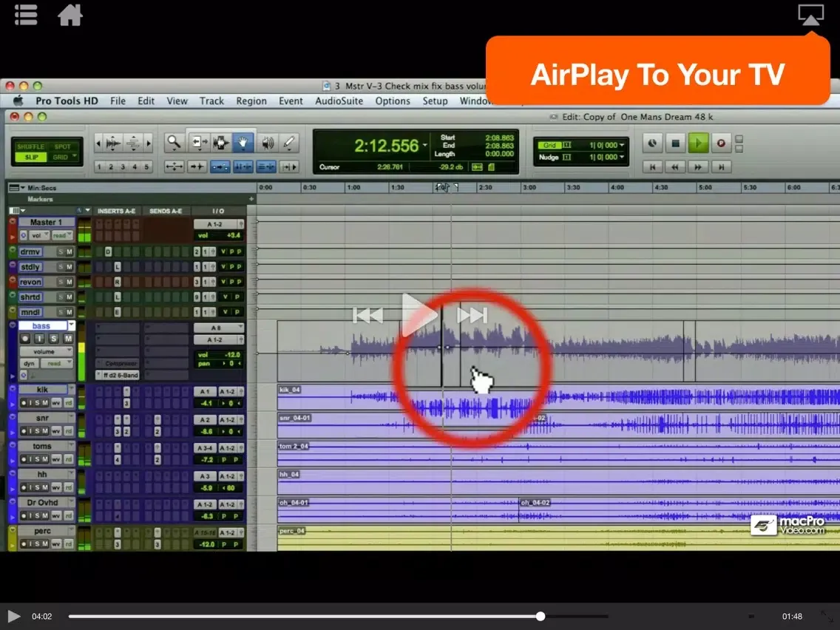This screenshot has height=630, width=840.
Task: Solo the bass track with S button
Action: (x=53, y=339)
